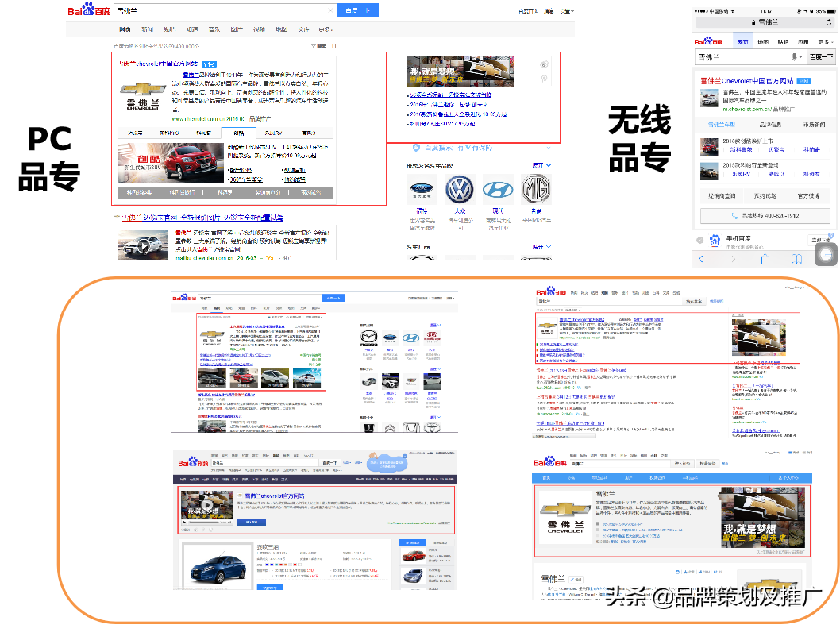The image size is (840, 625).
Task: Expand the 百度搜索 有V有保障 chevron
Action: click(549, 148)
